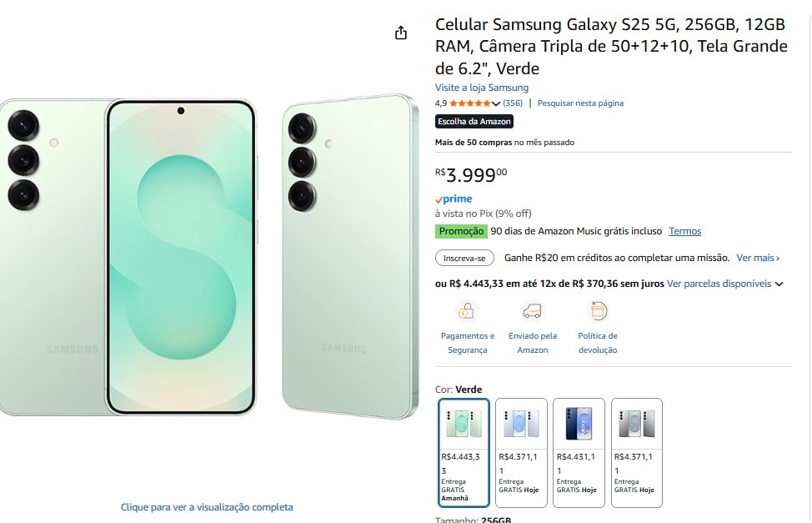Click the Pagamentos e Segurança lock icon
The width and height of the screenshot is (812, 523).
(x=466, y=312)
